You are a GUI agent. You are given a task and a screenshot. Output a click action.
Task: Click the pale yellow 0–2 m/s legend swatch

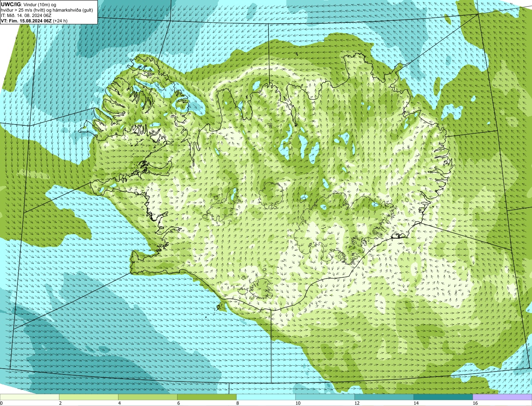tap(30, 397)
